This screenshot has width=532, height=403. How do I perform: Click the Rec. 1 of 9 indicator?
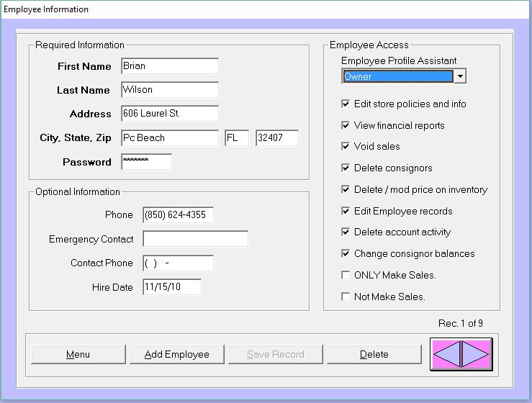(461, 323)
